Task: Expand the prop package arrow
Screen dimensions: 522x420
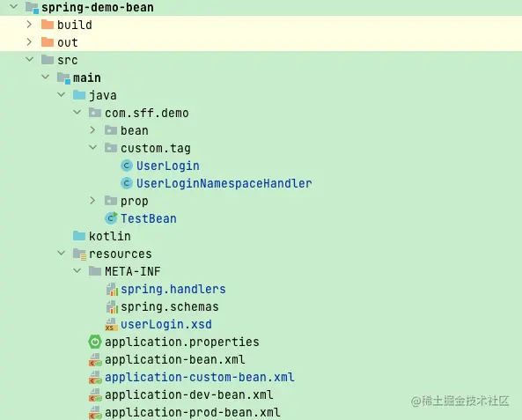Action: point(93,201)
